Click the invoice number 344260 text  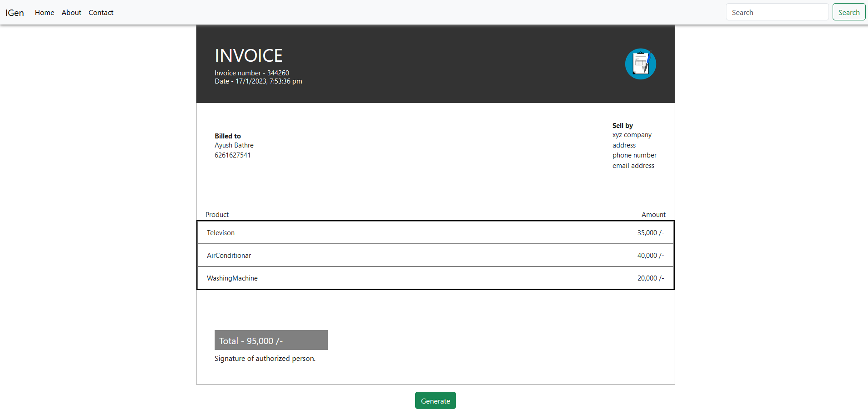pyautogui.click(x=252, y=73)
